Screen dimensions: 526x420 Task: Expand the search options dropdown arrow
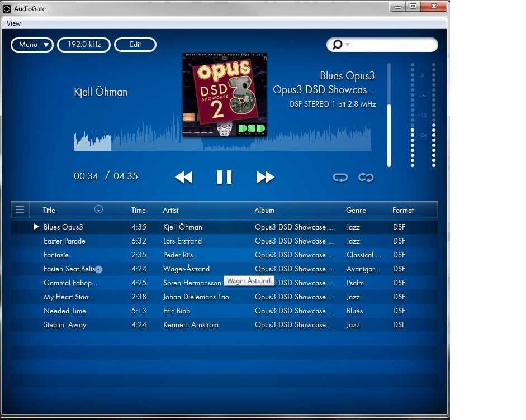click(348, 45)
